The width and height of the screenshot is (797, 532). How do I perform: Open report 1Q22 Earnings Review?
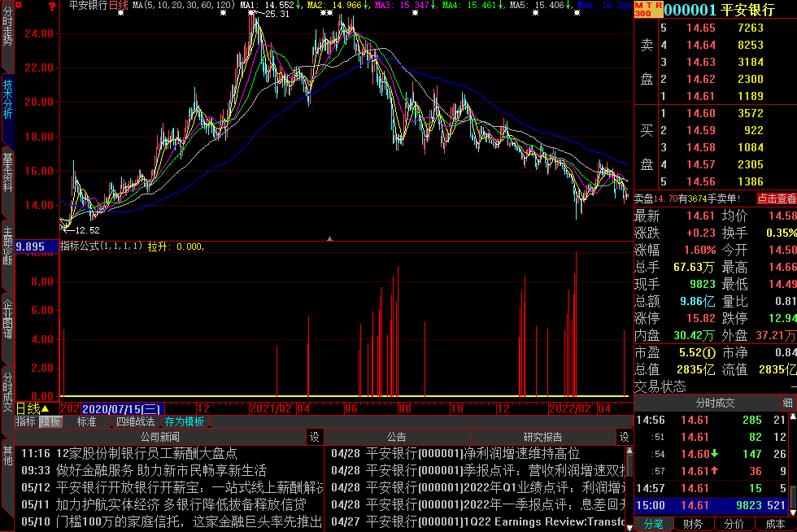coord(495,521)
